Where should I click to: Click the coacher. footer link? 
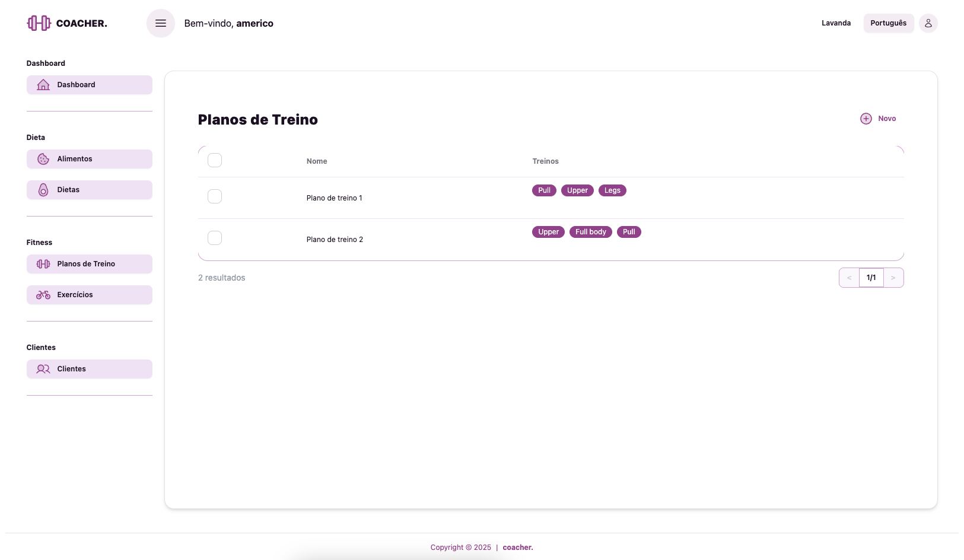tap(517, 548)
